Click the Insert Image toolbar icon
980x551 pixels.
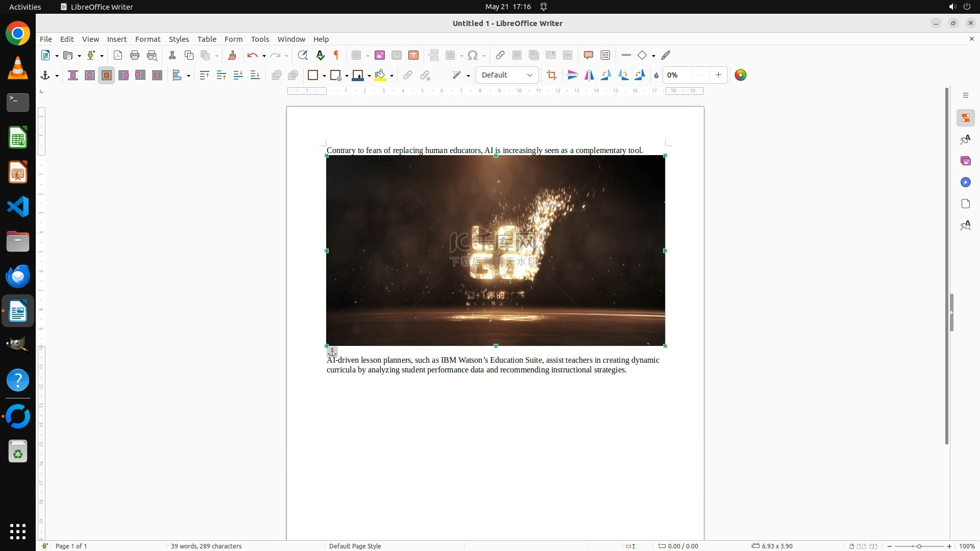click(379, 55)
